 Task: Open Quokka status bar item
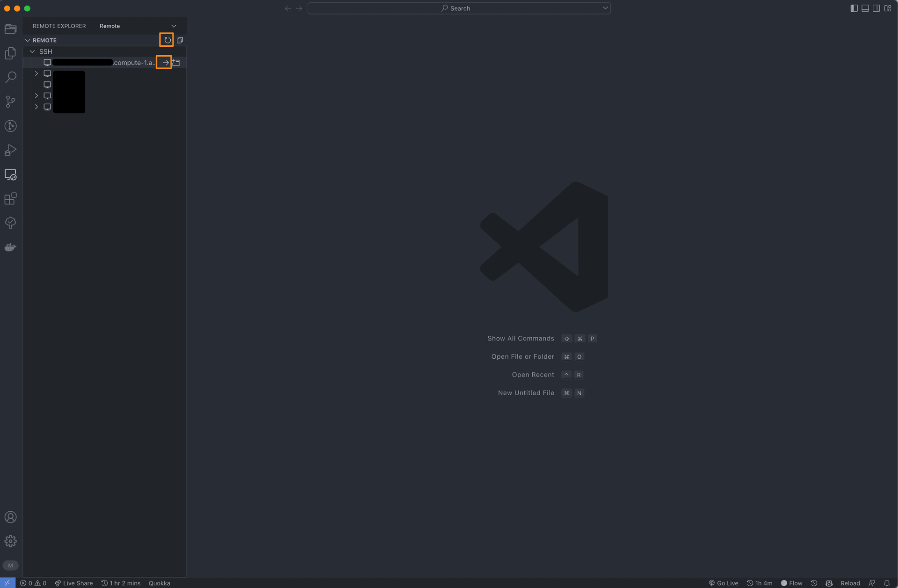[x=159, y=583]
